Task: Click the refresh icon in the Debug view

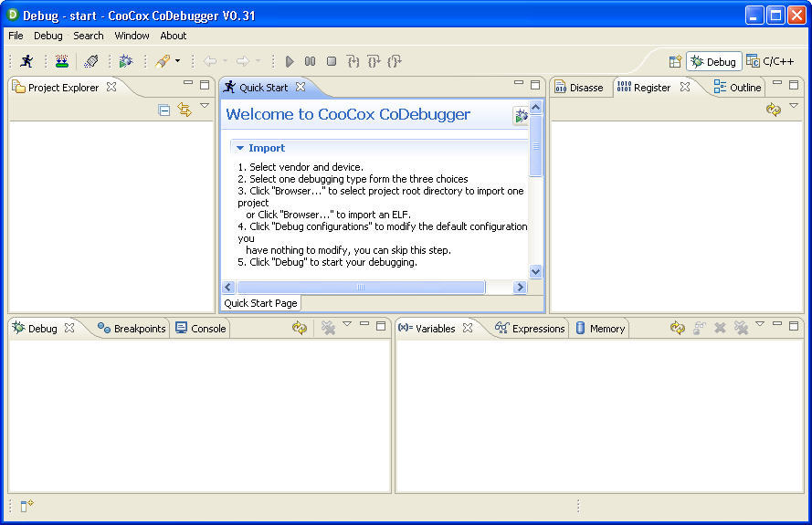Action: coord(300,328)
